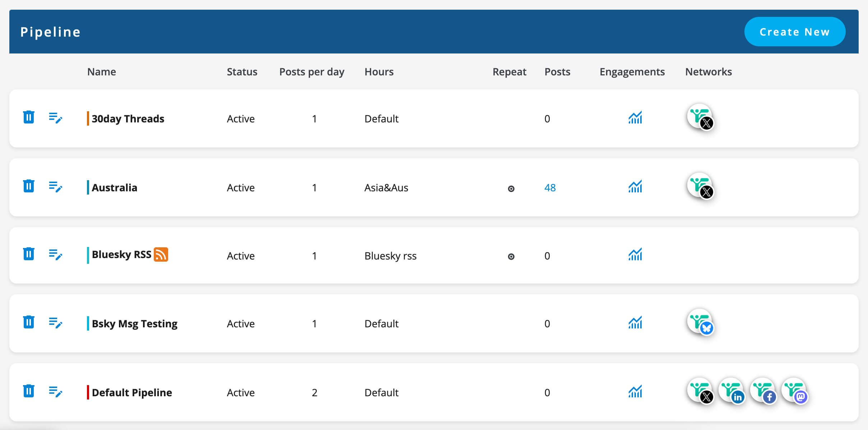Toggle the repeat indicator for Australia
The height and width of the screenshot is (430, 868).
tap(511, 189)
